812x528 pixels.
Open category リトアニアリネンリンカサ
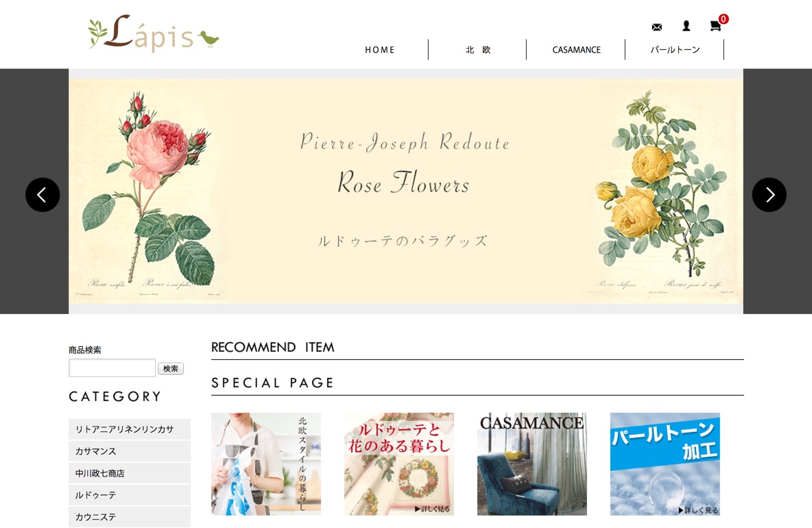click(x=130, y=429)
